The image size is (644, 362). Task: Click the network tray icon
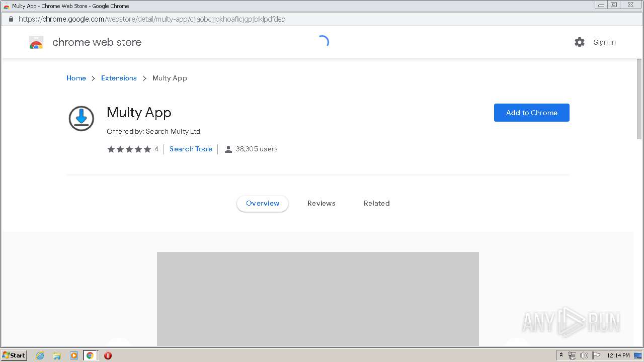[572, 355]
